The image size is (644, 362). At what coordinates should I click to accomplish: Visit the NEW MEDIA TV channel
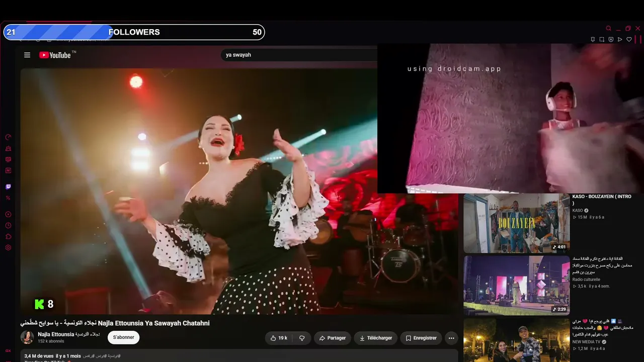pyautogui.click(x=586, y=342)
